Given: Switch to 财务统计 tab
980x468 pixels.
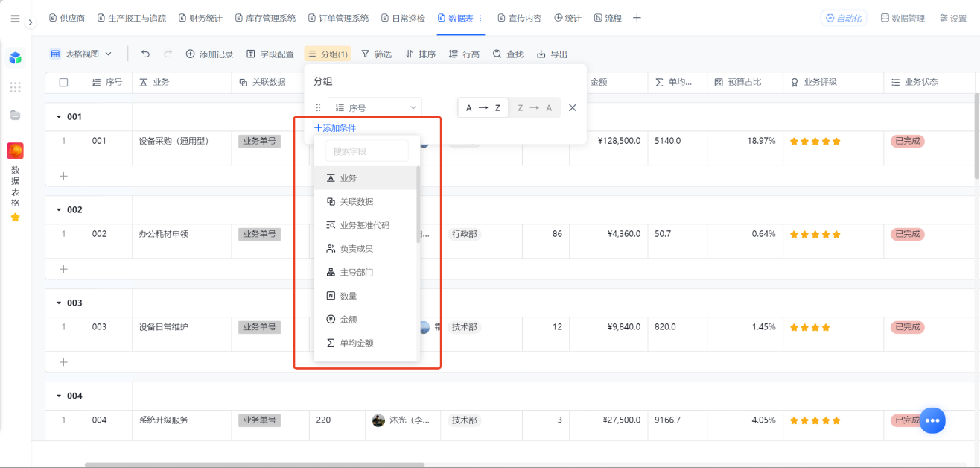Looking at the screenshot, I should tap(200, 18).
